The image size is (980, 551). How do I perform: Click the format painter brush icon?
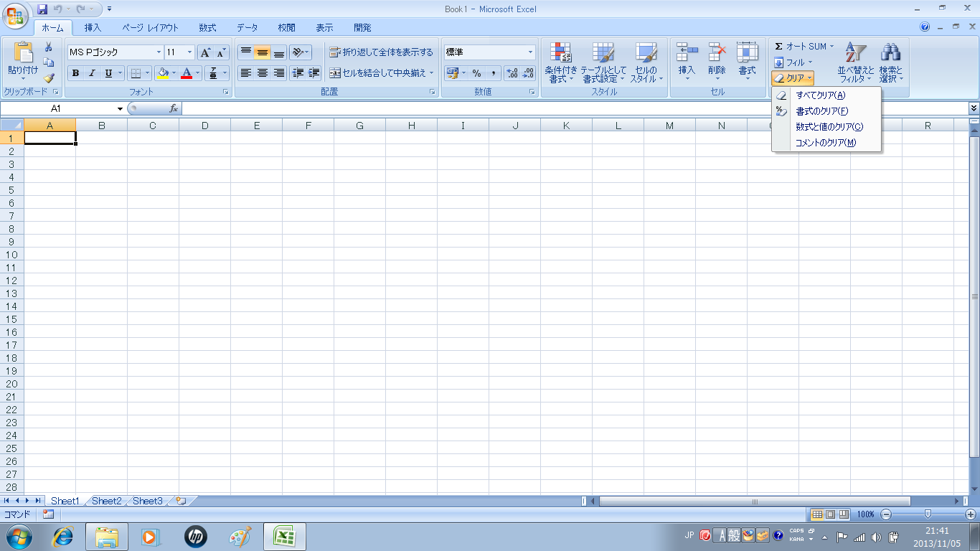pyautogui.click(x=49, y=78)
